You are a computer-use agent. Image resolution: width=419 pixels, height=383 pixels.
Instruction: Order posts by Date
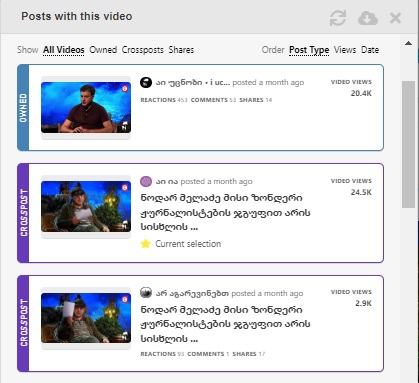370,50
